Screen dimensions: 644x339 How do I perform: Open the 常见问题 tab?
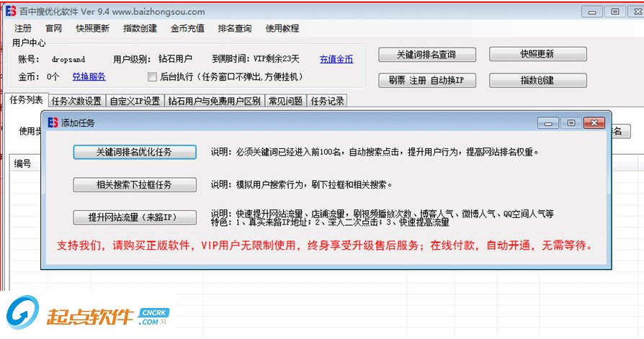[286, 101]
